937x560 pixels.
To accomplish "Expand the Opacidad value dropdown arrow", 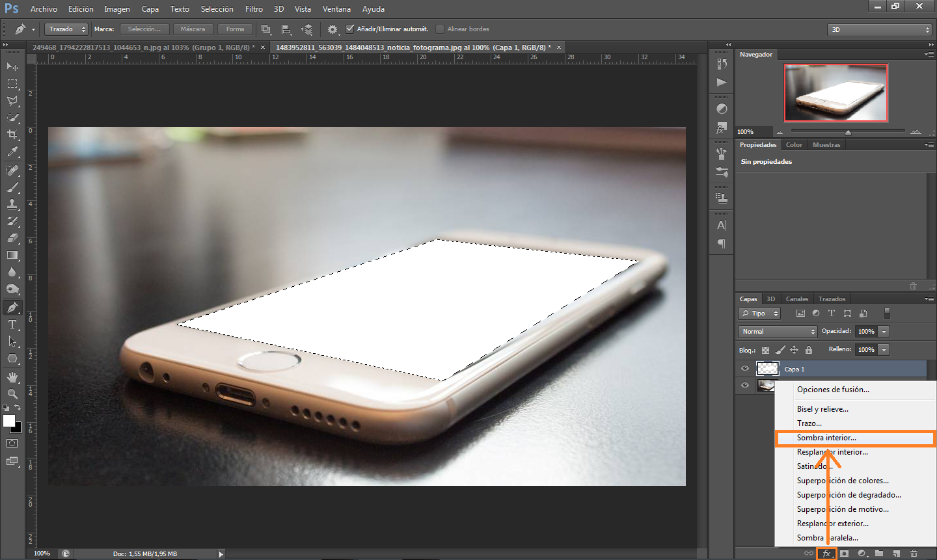I will [x=884, y=332].
